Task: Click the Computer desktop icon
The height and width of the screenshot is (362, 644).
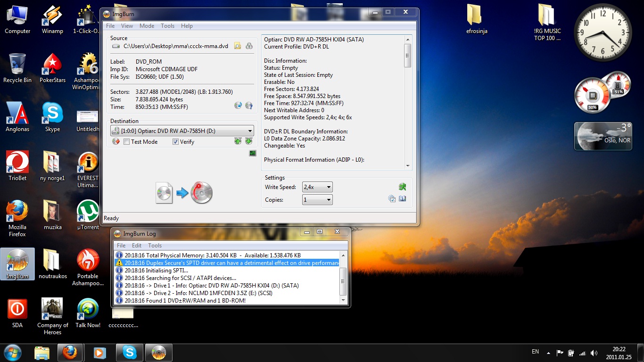Action: [x=17, y=20]
